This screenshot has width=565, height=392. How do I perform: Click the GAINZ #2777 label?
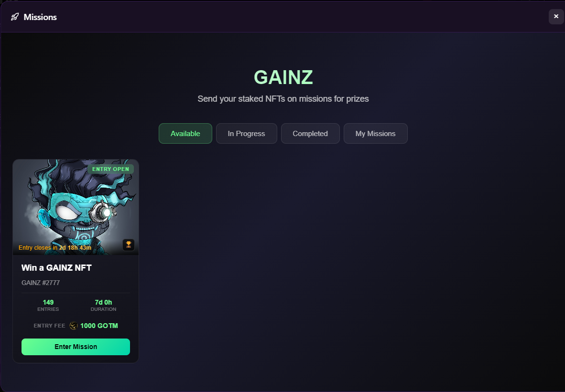[41, 283]
